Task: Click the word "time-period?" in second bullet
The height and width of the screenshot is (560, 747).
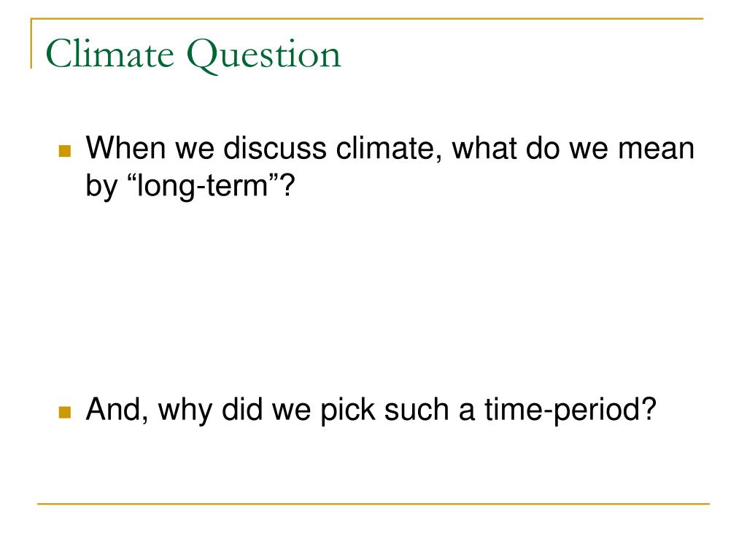Action: (x=570, y=411)
